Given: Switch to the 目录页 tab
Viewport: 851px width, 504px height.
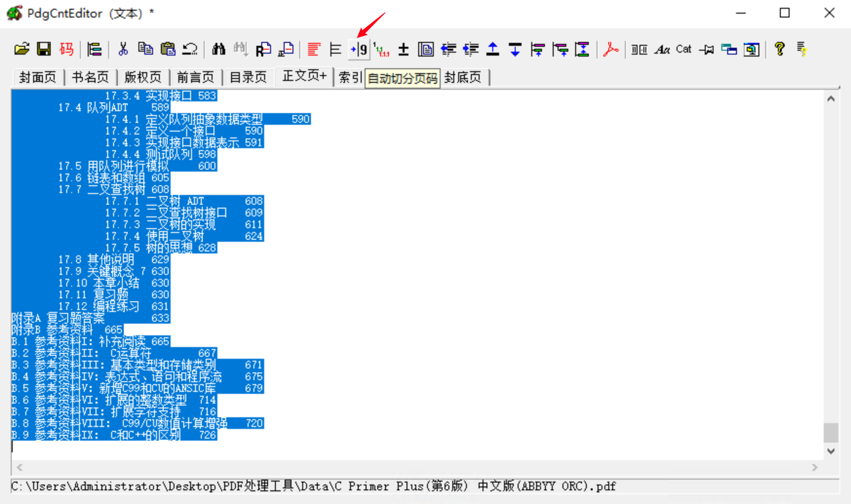Looking at the screenshot, I should (x=248, y=78).
